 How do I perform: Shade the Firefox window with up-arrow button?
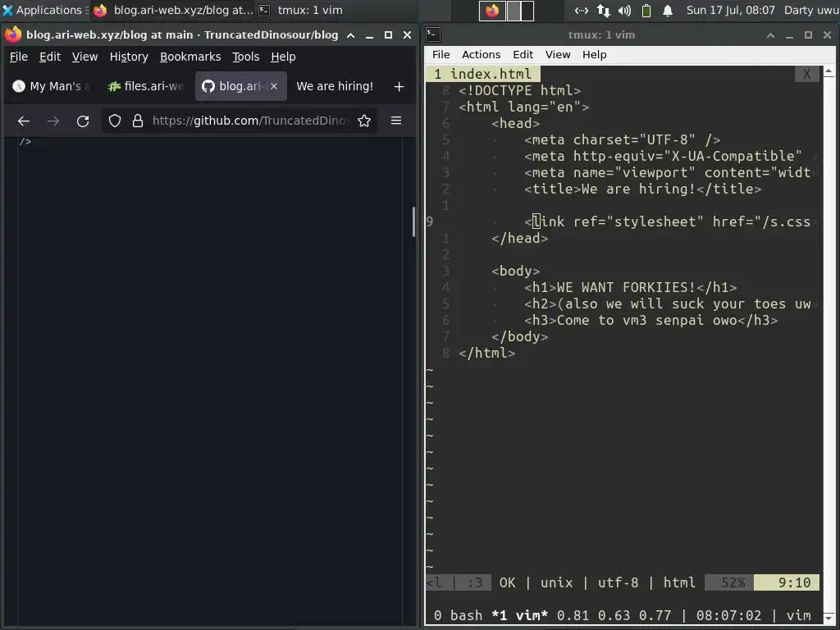(350, 35)
